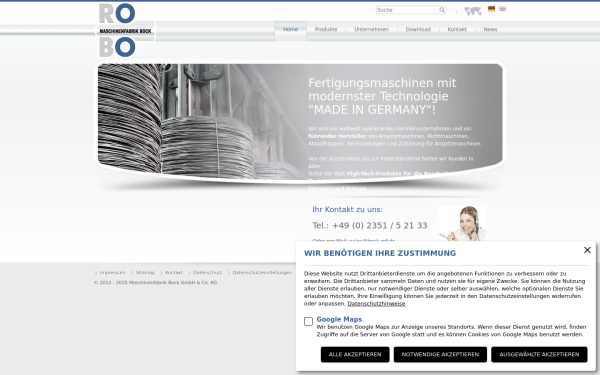Open the Unternehmen menu item
The width and height of the screenshot is (600, 375).
coord(372,29)
